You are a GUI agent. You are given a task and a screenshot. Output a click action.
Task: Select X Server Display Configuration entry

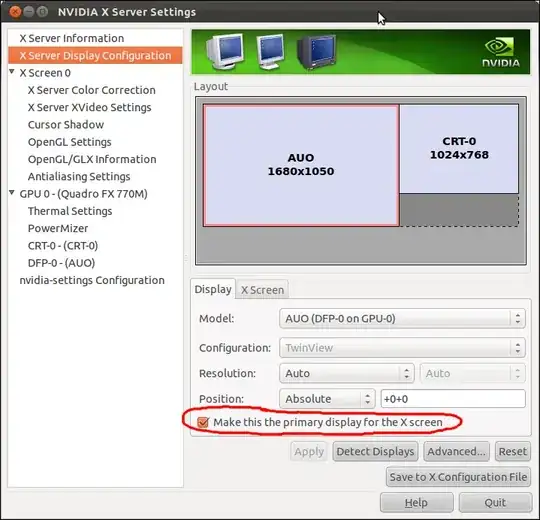coord(95,55)
